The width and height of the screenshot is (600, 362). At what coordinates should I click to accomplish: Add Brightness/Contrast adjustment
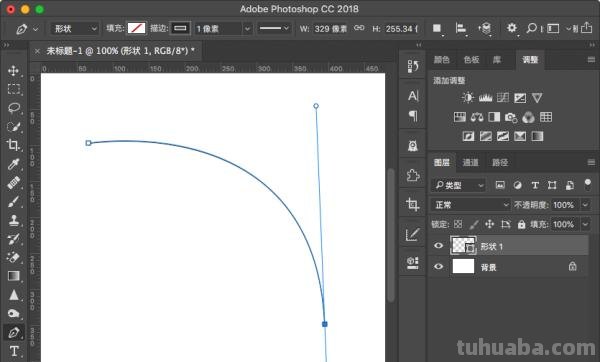point(468,98)
